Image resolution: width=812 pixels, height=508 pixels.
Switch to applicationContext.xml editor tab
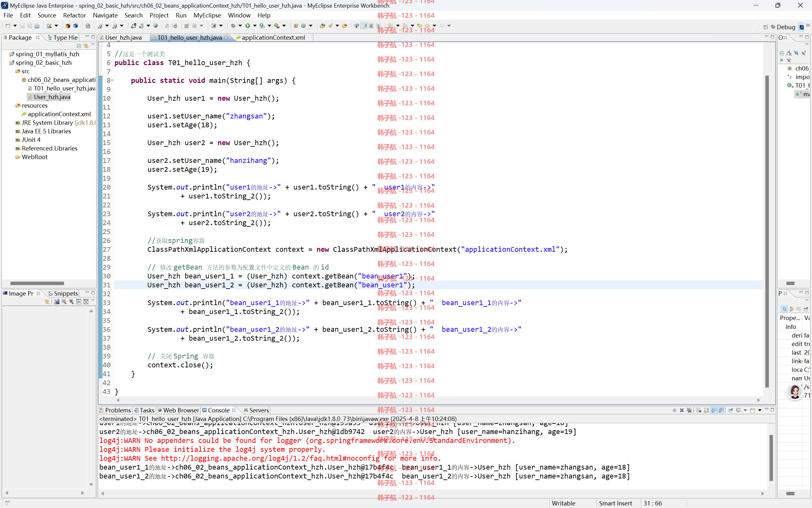[x=273, y=37]
